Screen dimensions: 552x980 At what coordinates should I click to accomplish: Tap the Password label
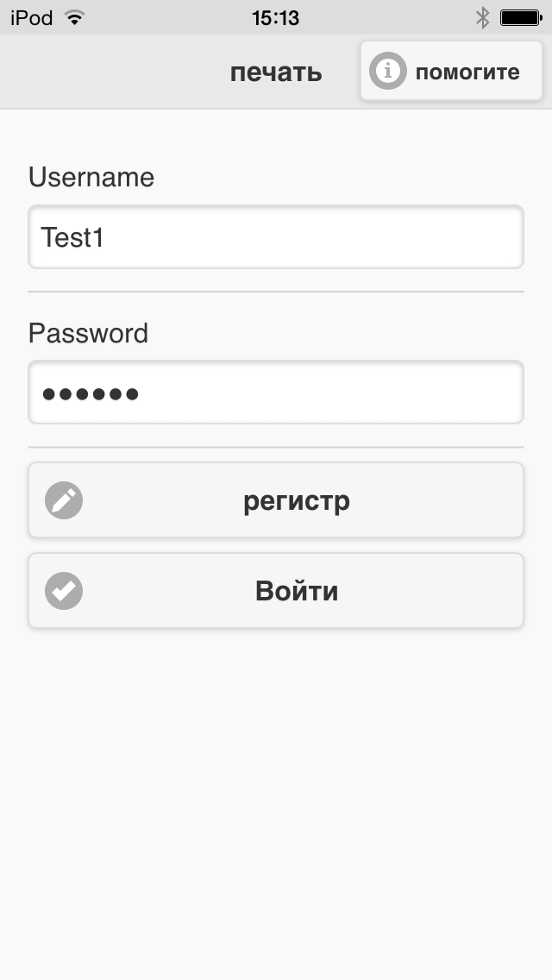(88, 333)
